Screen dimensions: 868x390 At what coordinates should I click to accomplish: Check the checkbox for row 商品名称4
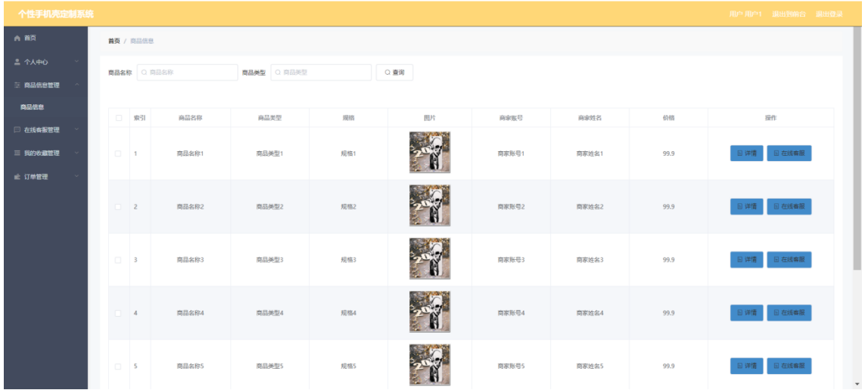tap(119, 313)
